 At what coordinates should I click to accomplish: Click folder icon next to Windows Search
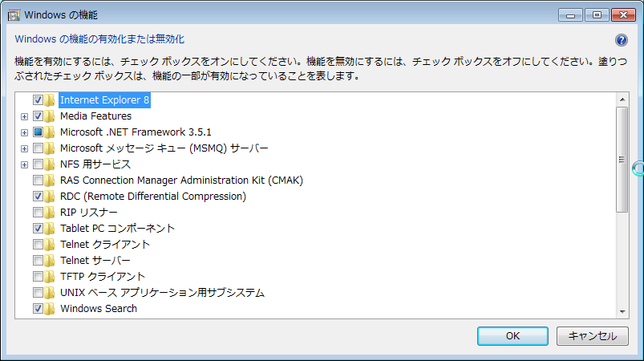49,308
